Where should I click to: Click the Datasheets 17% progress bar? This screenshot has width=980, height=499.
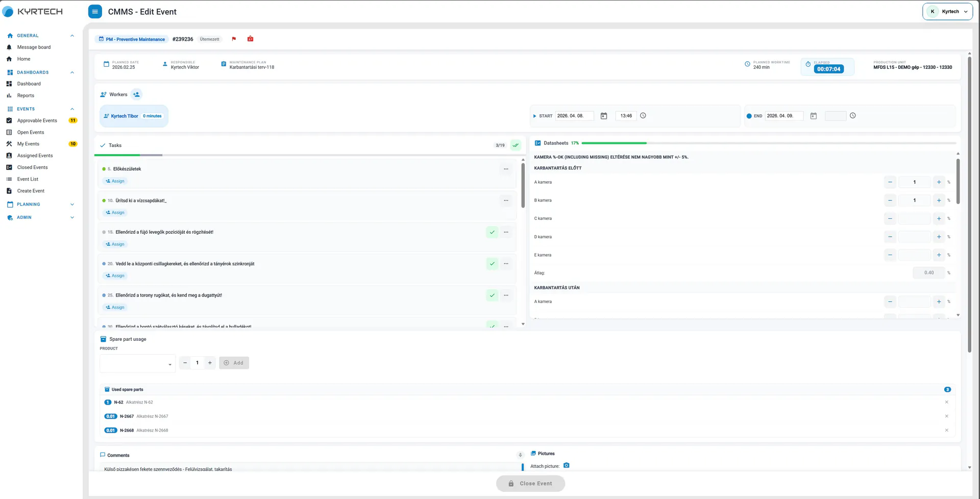click(x=768, y=143)
